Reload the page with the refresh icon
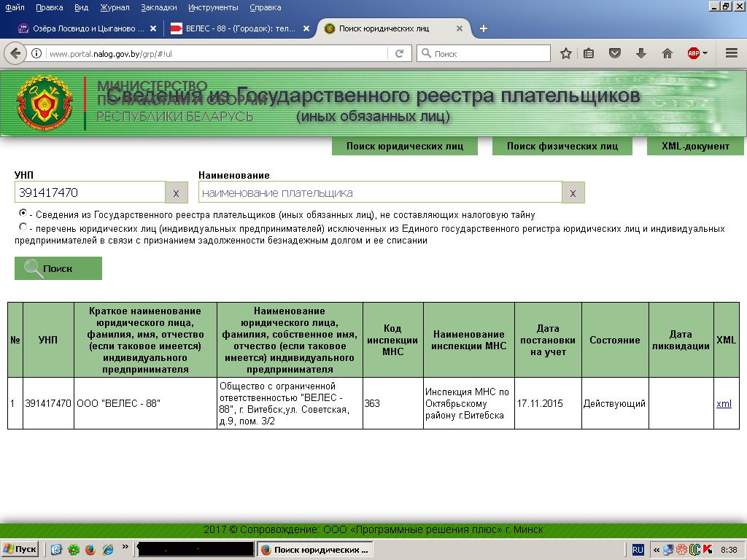747x560 pixels. pos(399,53)
